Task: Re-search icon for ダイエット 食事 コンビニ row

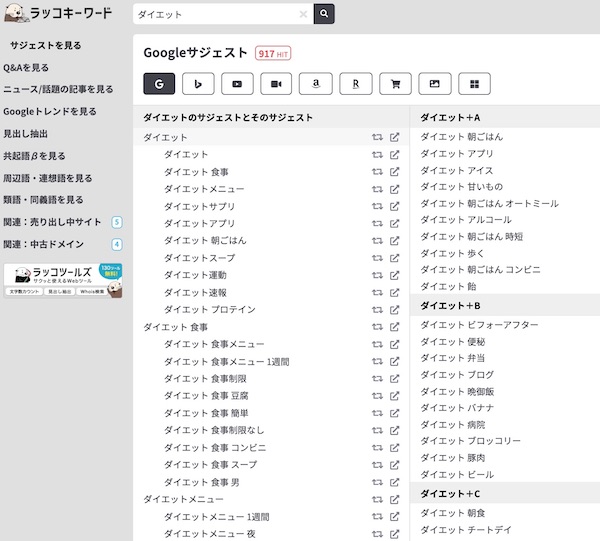Action: [x=377, y=447]
